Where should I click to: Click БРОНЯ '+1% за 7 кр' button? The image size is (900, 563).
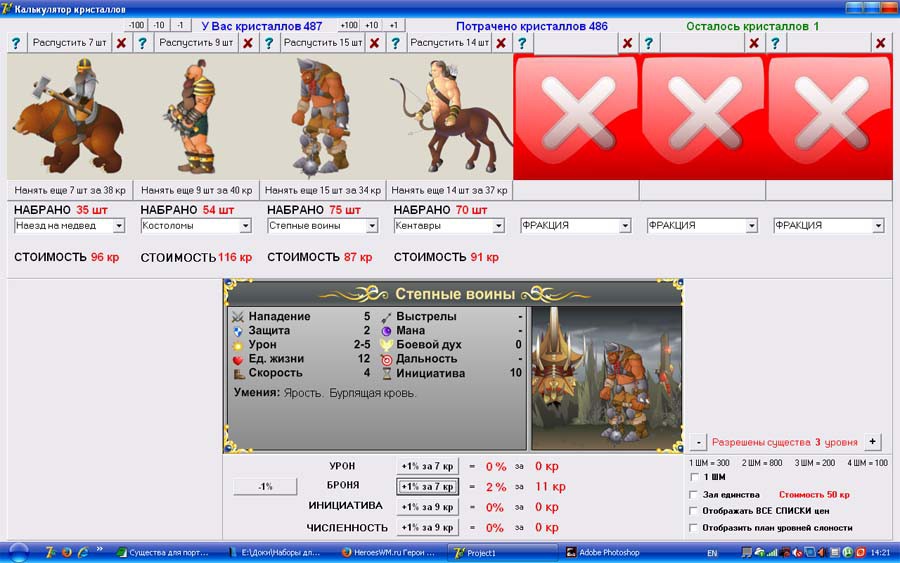click(x=427, y=487)
